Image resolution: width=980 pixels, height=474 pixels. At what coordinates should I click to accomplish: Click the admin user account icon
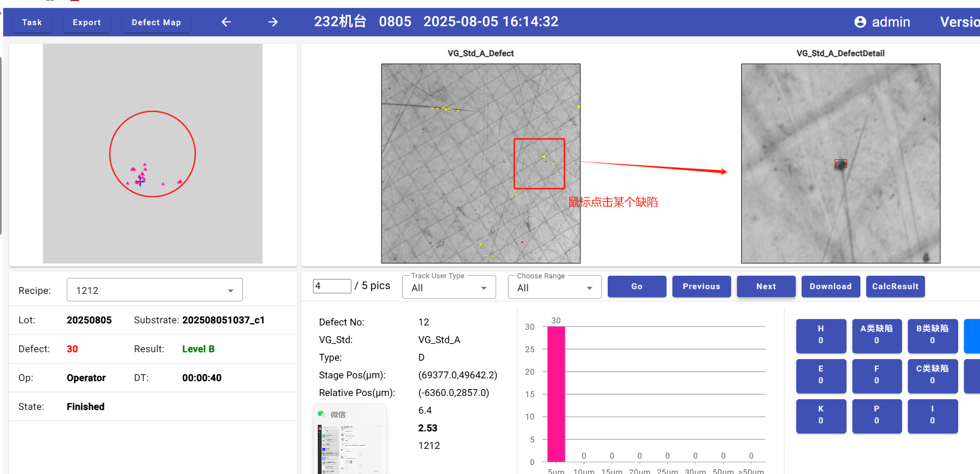click(x=860, y=22)
